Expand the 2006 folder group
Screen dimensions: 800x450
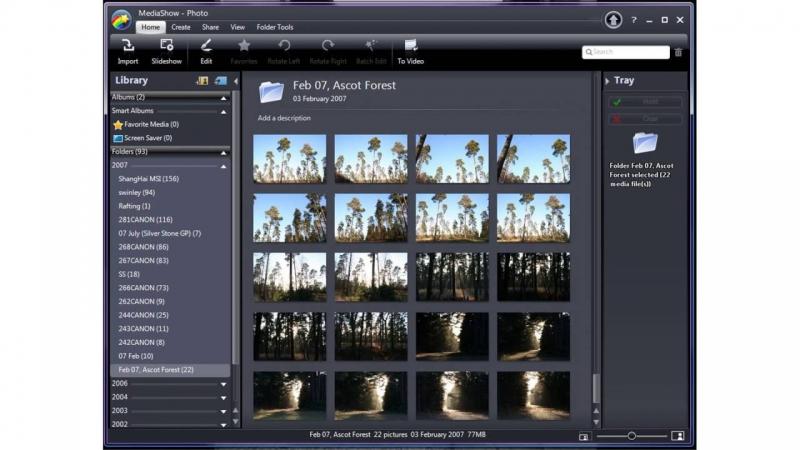click(223, 383)
